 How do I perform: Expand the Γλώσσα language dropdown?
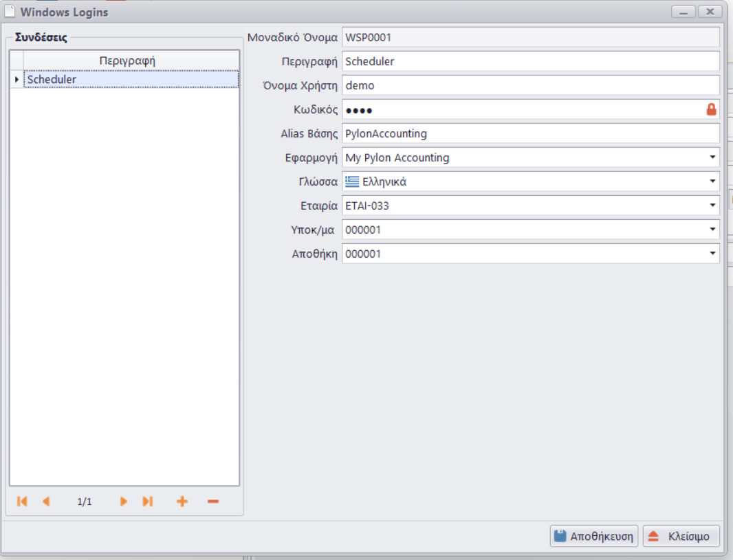coord(712,181)
